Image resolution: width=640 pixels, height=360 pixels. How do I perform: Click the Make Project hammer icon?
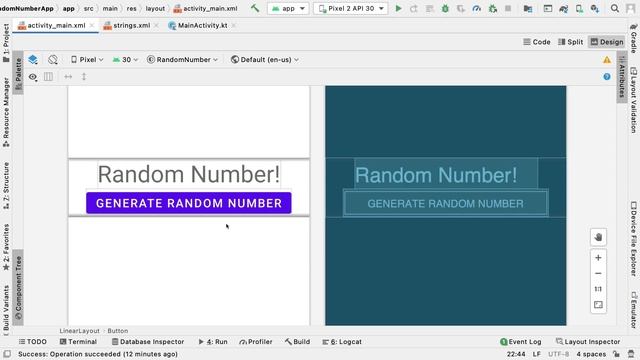[255, 8]
